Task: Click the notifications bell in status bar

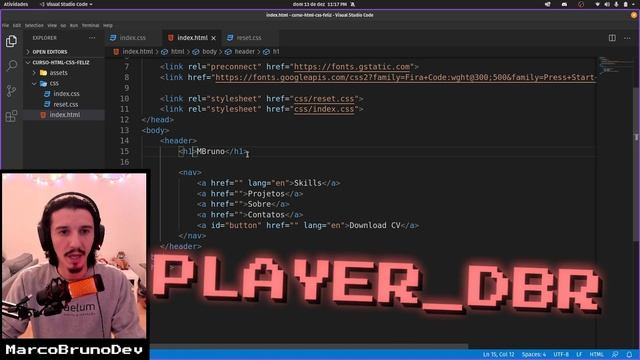Action: (629, 354)
